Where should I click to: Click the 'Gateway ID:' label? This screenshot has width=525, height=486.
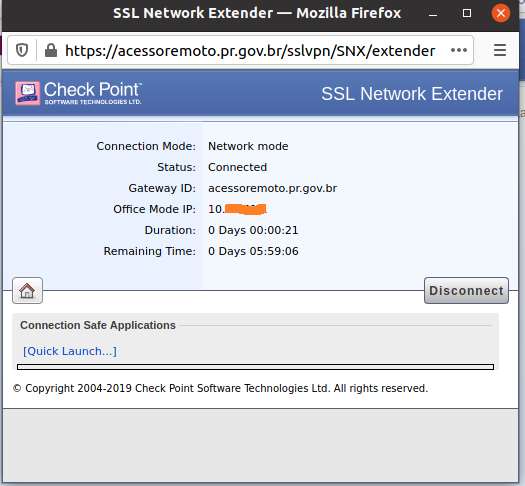click(162, 188)
